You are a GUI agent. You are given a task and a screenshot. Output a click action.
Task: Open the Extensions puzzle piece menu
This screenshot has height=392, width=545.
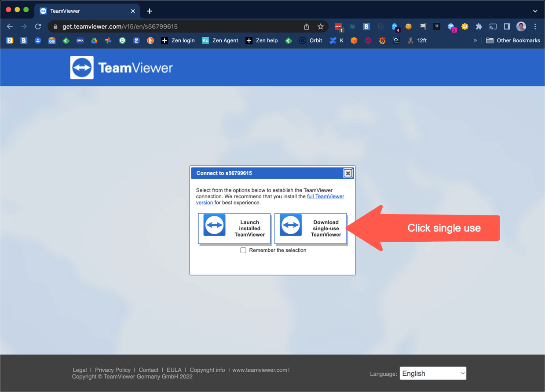479,26
